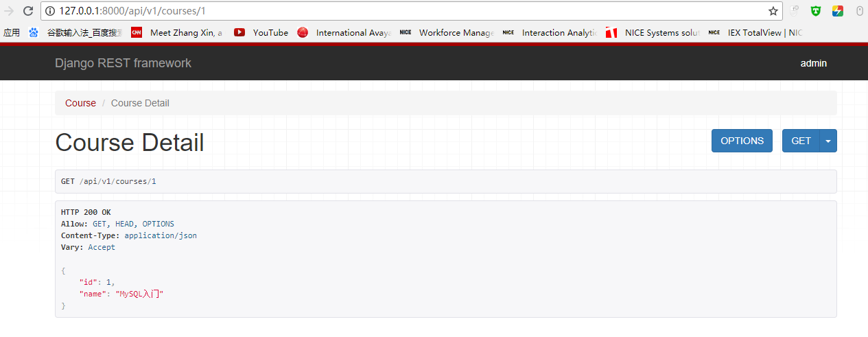Screen dimensions: 868x337
Task: Bookmark this page with the star icon
Action: click(x=773, y=11)
